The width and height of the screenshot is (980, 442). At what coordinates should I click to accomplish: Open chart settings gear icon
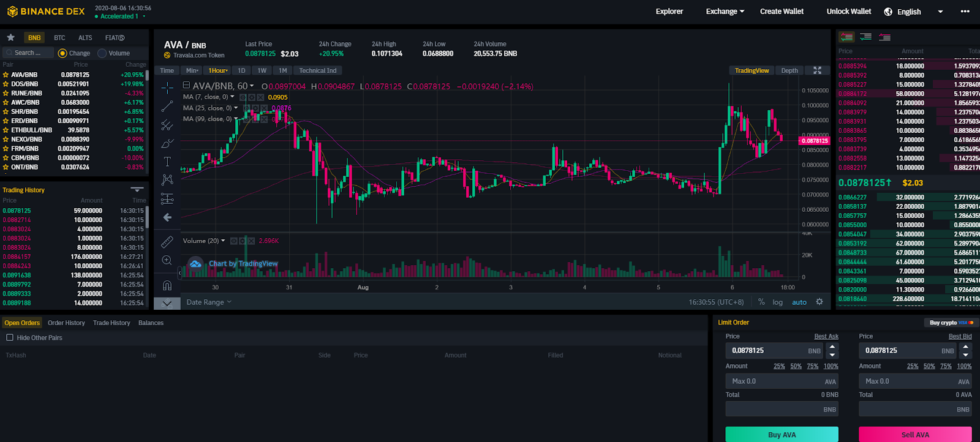tap(820, 302)
